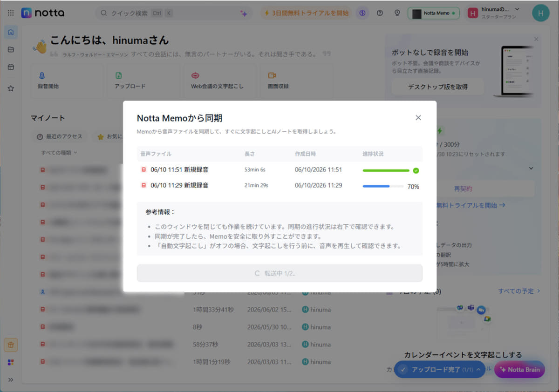559x392 pixels.
Task: Open the H user avatar menu
Action: pos(541,13)
